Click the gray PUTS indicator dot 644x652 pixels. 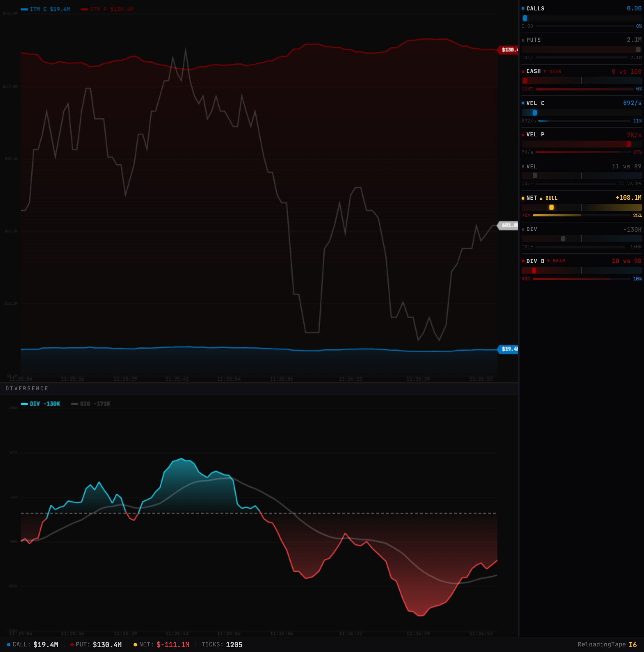click(x=523, y=40)
